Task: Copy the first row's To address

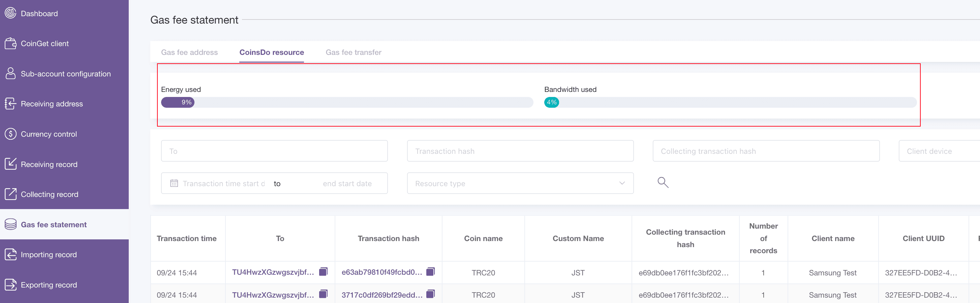Action: [323, 271]
